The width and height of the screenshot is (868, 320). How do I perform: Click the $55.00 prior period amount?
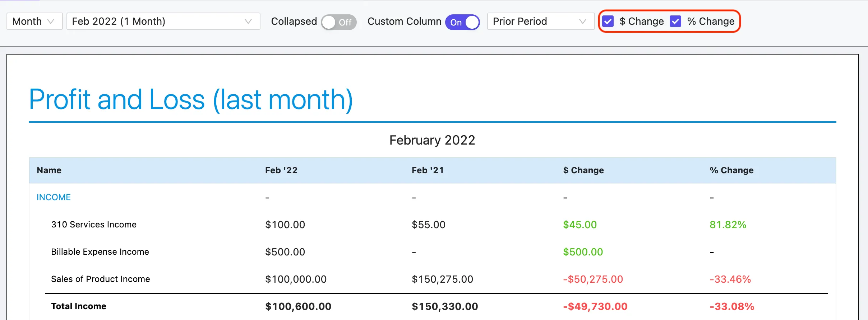(428, 225)
